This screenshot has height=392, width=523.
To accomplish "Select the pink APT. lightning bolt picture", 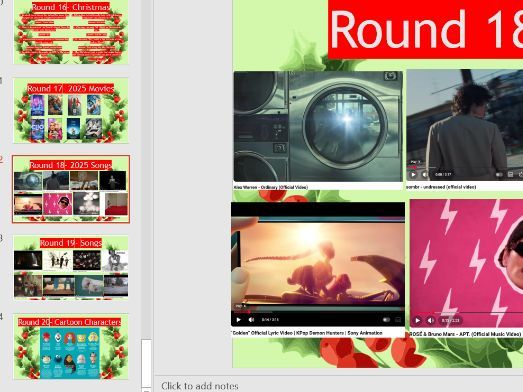I will pos(466,264).
